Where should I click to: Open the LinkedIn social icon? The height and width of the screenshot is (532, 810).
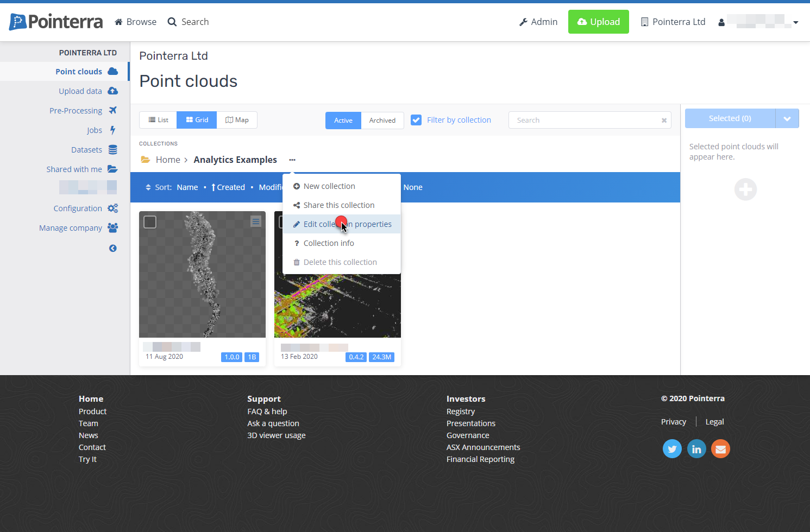tap(696, 449)
